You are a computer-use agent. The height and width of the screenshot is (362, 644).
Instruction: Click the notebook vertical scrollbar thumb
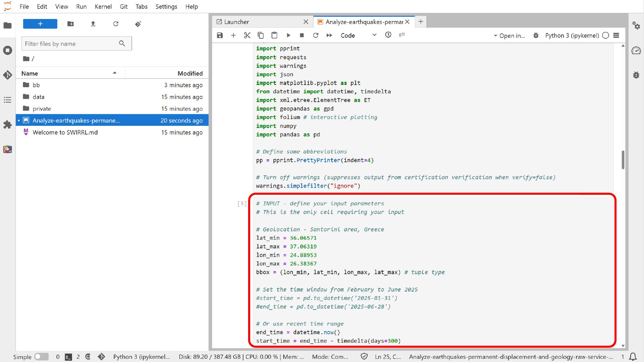[x=623, y=160]
